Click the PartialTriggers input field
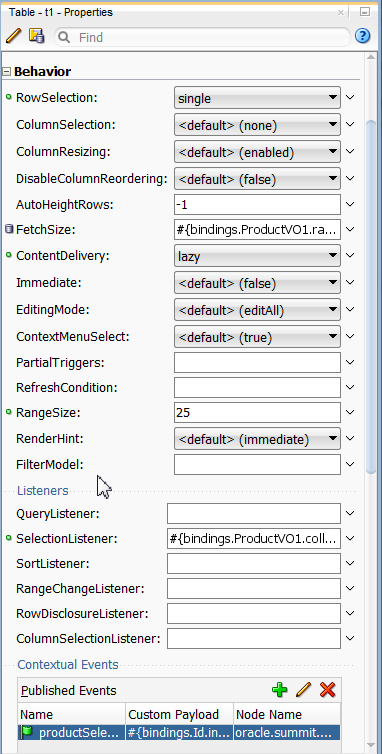Image resolution: width=382 pixels, height=754 pixels. [x=257, y=362]
